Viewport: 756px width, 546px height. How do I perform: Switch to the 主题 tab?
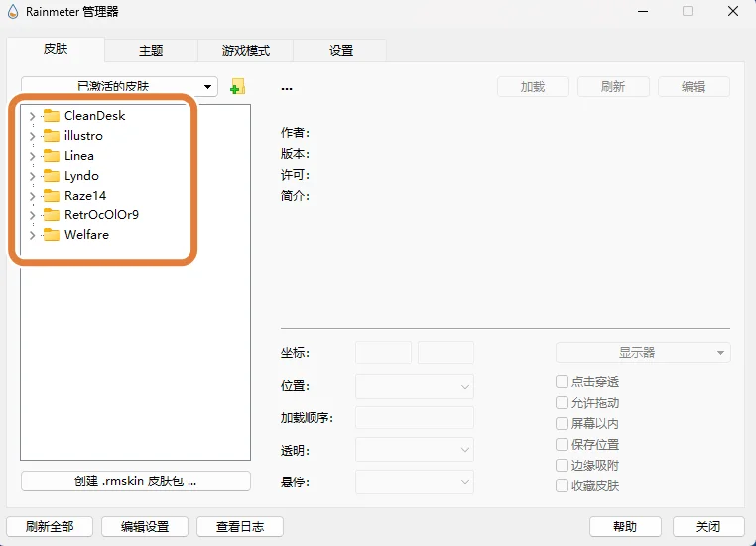click(x=151, y=51)
